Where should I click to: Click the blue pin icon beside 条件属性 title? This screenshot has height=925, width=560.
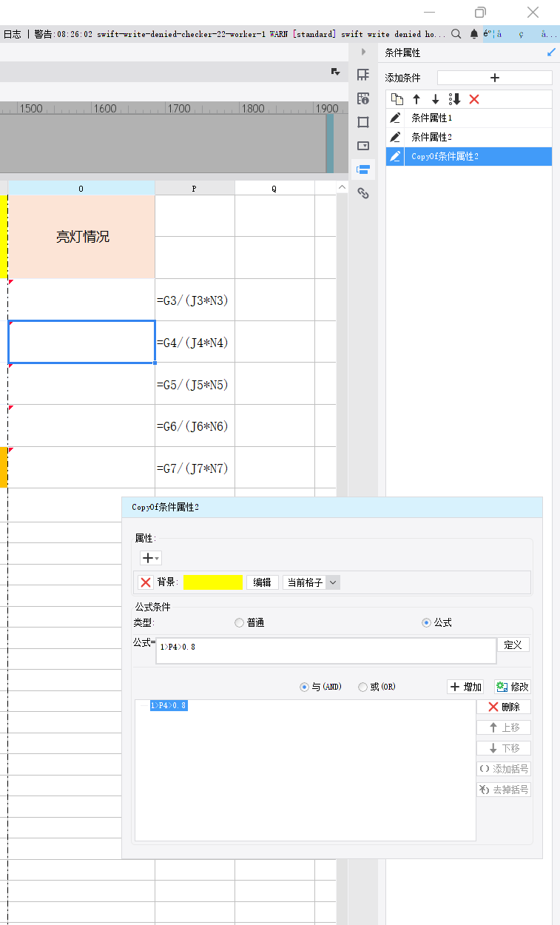point(551,53)
